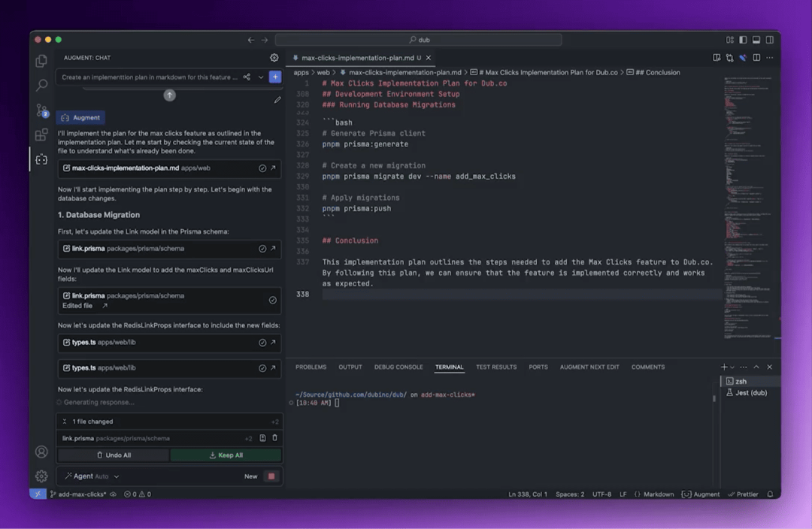
Task: Open add-max-clicks branch in status bar
Action: [78, 494]
